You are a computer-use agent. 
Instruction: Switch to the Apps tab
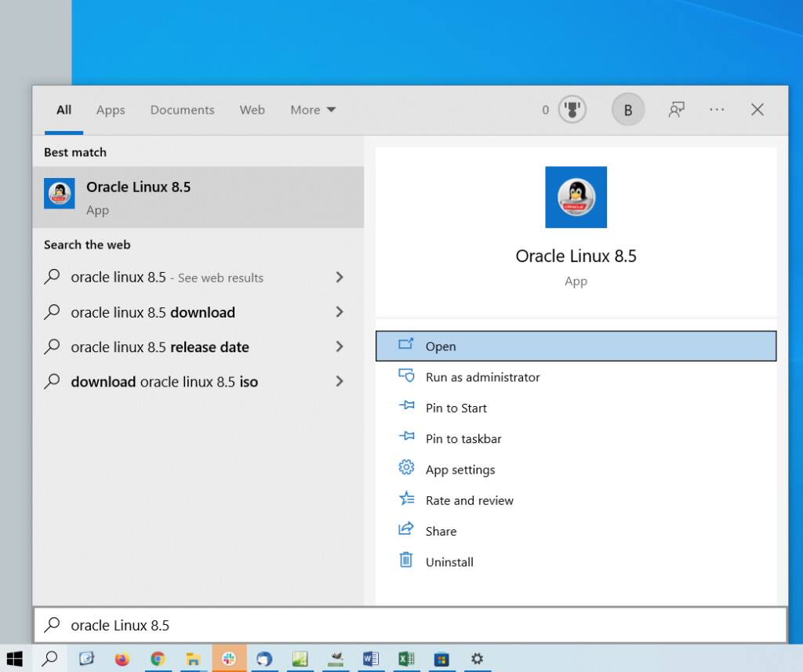pos(110,110)
